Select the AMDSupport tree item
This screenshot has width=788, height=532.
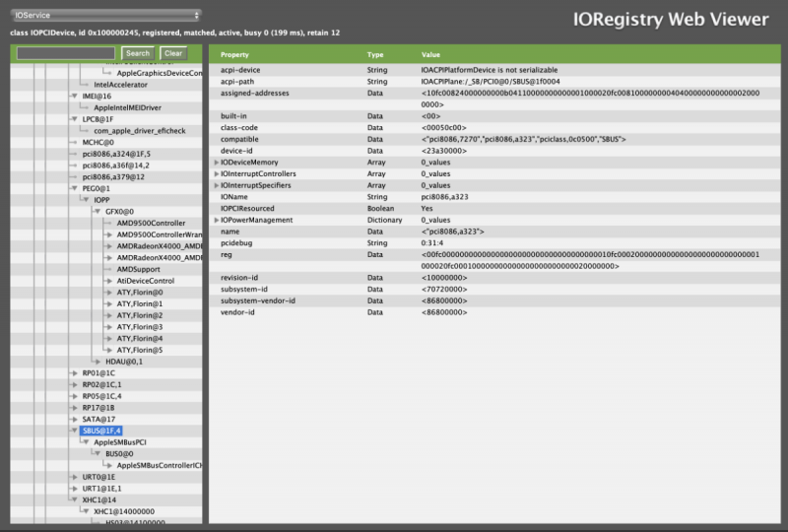(x=139, y=270)
